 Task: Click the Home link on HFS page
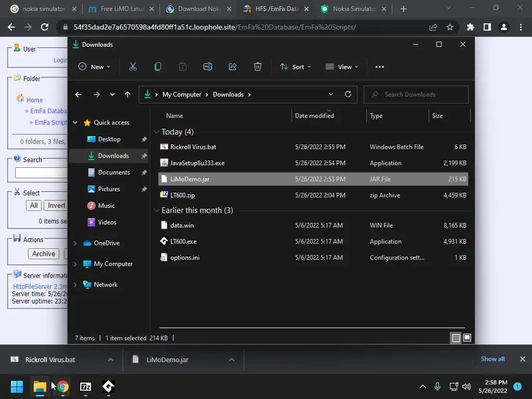(x=35, y=100)
